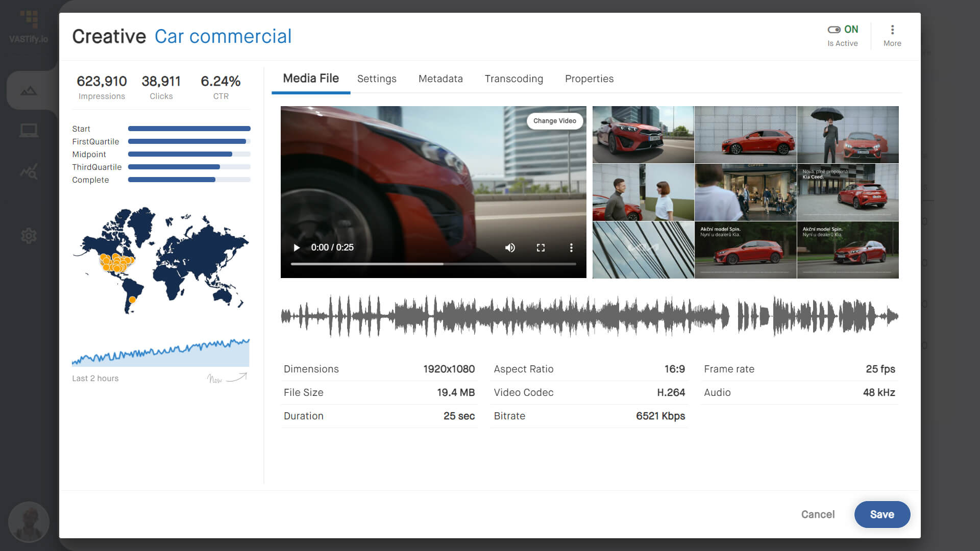Mute the video player audio
This screenshot has width=980, height=551.
pos(509,247)
